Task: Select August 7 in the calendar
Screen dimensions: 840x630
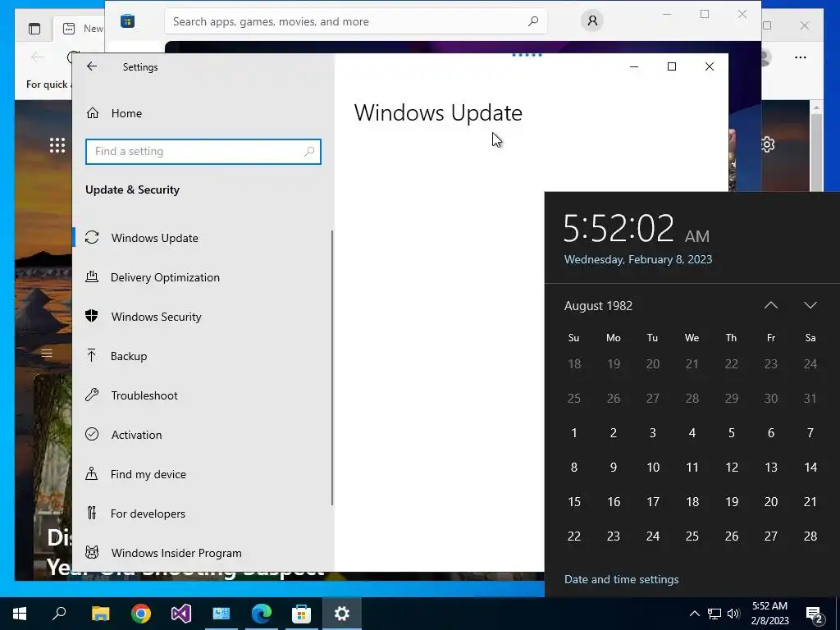Action: click(x=810, y=433)
